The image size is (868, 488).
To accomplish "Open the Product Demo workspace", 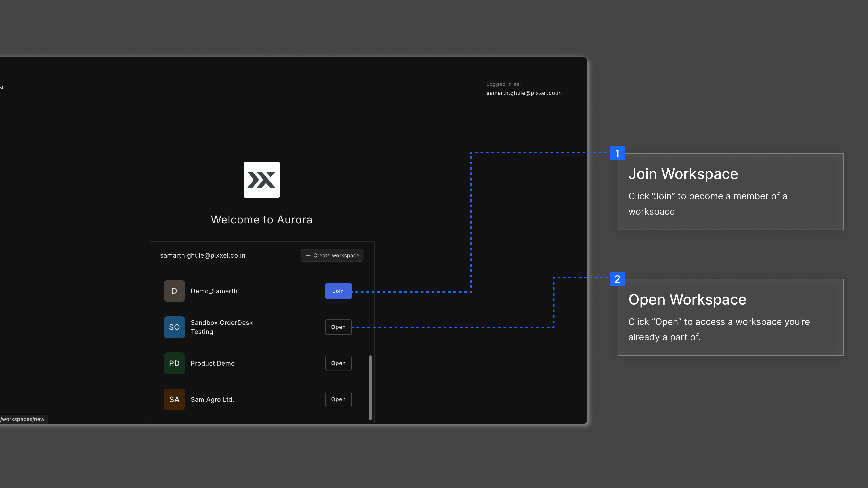I will (338, 363).
